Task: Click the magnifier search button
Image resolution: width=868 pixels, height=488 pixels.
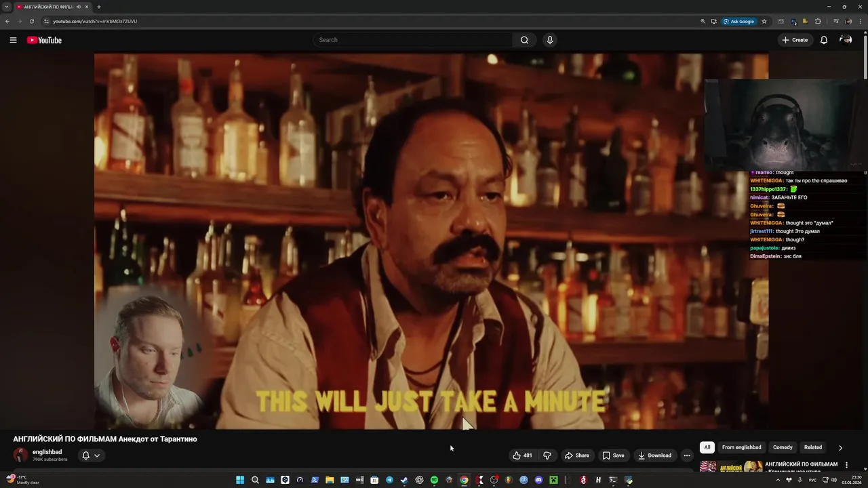Action: pos(524,40)
